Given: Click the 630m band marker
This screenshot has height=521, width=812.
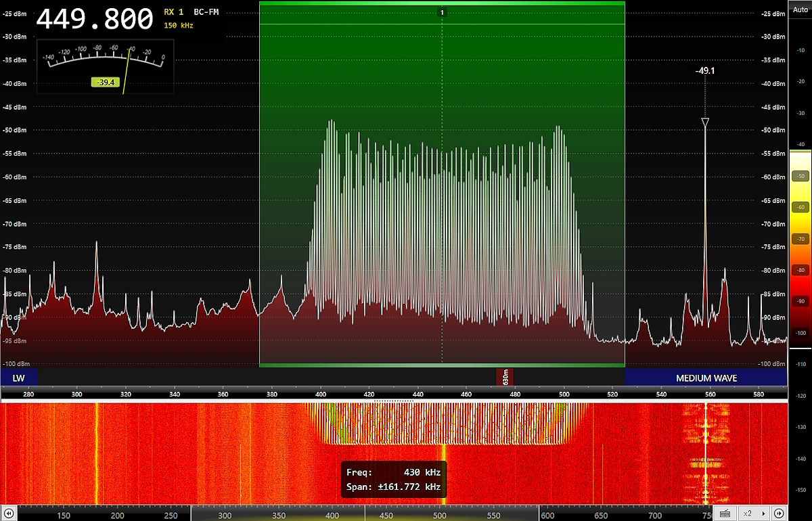Looking at the screenshot, I should [x=505, y=378].
